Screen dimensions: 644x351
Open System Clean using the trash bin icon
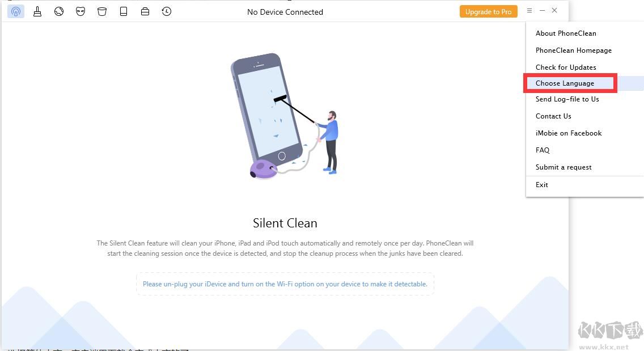tap(102, 11)
